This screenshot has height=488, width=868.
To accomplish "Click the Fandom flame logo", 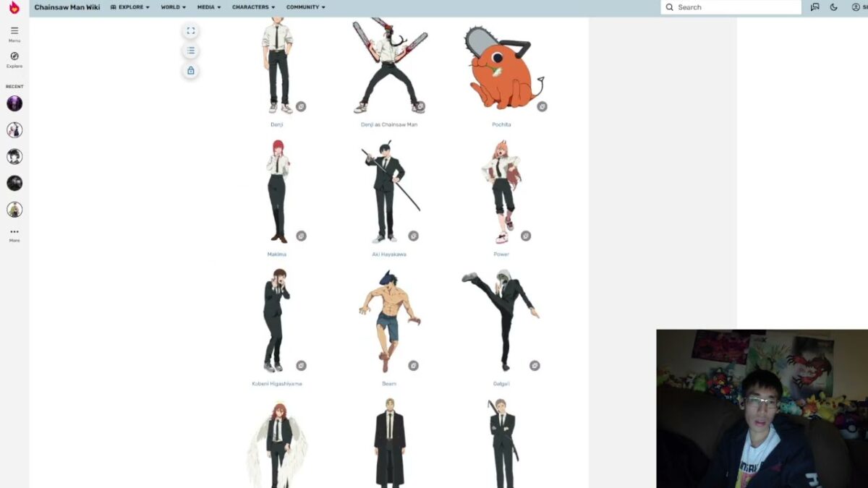I will 14,7.
